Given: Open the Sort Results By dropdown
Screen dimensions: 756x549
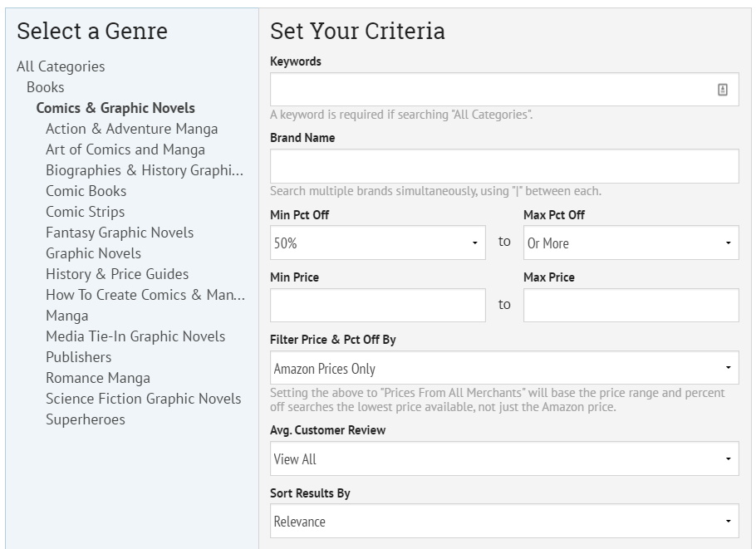Looking at the screenshot, I should 503,522.
